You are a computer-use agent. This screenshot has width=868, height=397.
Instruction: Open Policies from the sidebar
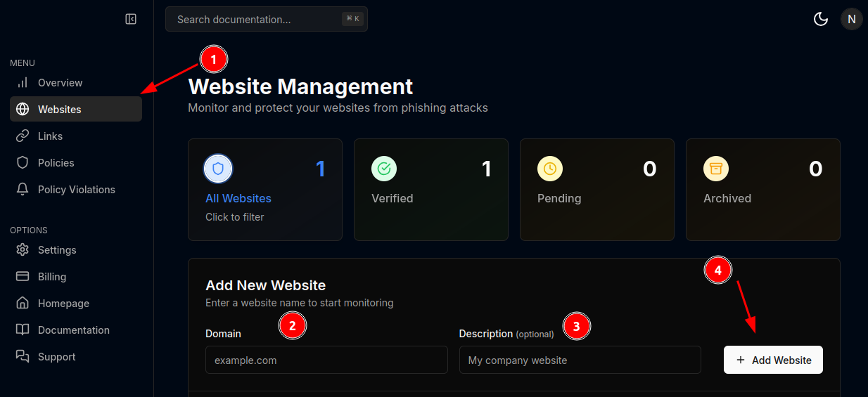[76, 163]
